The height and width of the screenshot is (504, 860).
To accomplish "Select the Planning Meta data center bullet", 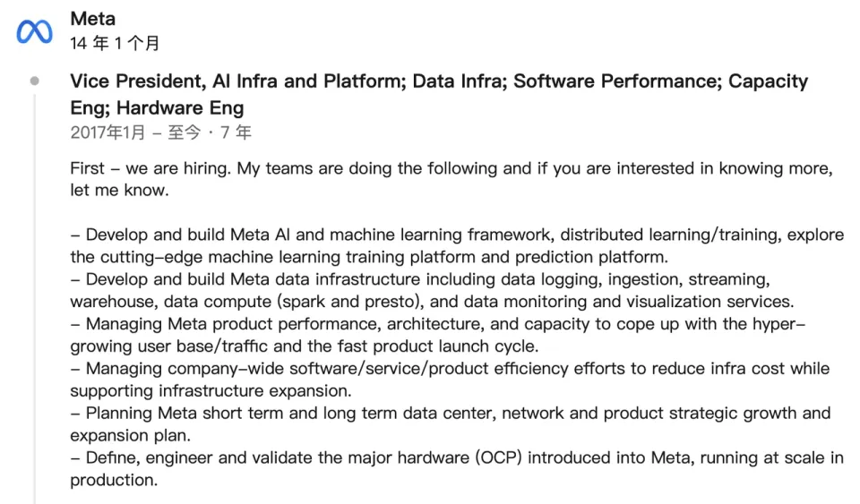I will click(x=451, y=424).
